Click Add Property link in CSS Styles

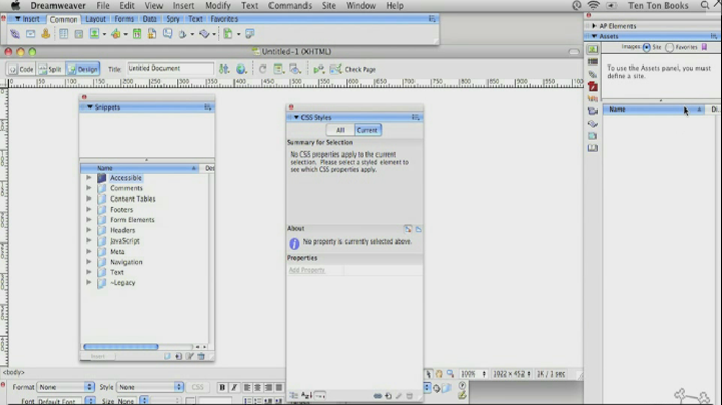coord(307,270)
